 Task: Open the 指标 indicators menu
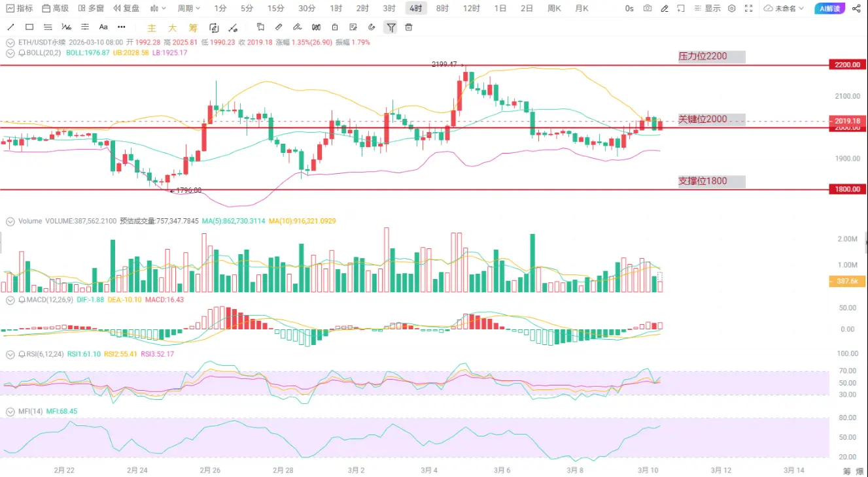tap(20, 8)
